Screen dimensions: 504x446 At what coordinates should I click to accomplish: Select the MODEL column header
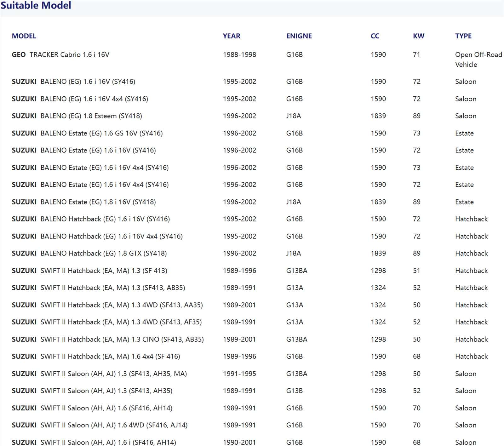pos(24,36)
